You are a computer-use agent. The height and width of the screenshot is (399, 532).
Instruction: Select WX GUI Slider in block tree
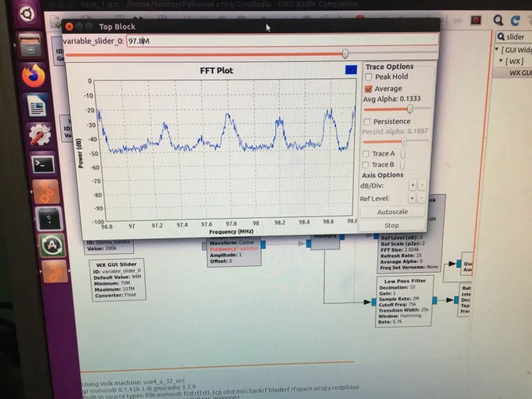coord(520,72)
